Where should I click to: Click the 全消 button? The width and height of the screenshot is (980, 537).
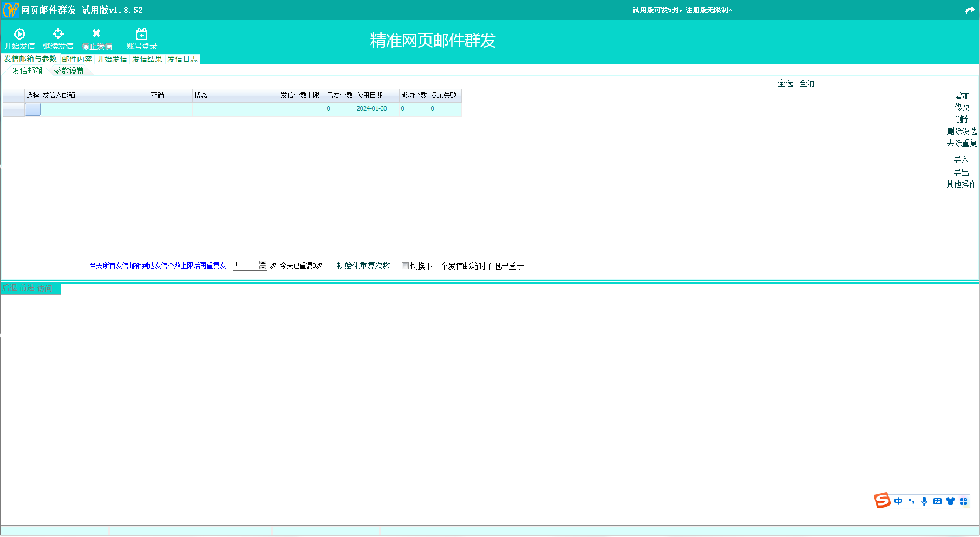pos(807,83)
